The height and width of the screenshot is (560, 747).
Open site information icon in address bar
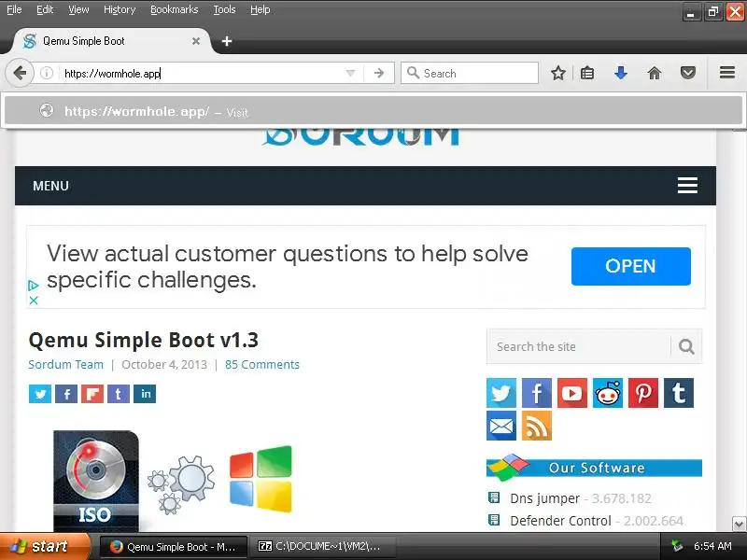point(46,74)
